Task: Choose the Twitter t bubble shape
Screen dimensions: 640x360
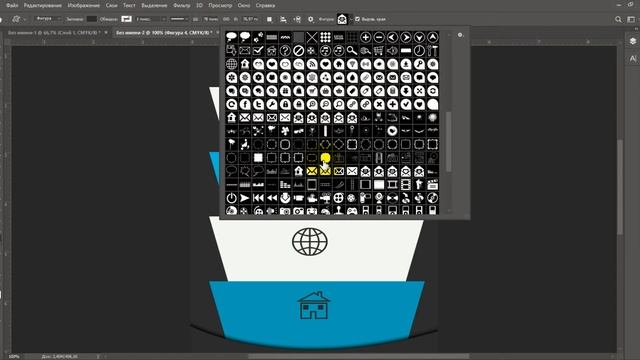Action: [258, 104]
